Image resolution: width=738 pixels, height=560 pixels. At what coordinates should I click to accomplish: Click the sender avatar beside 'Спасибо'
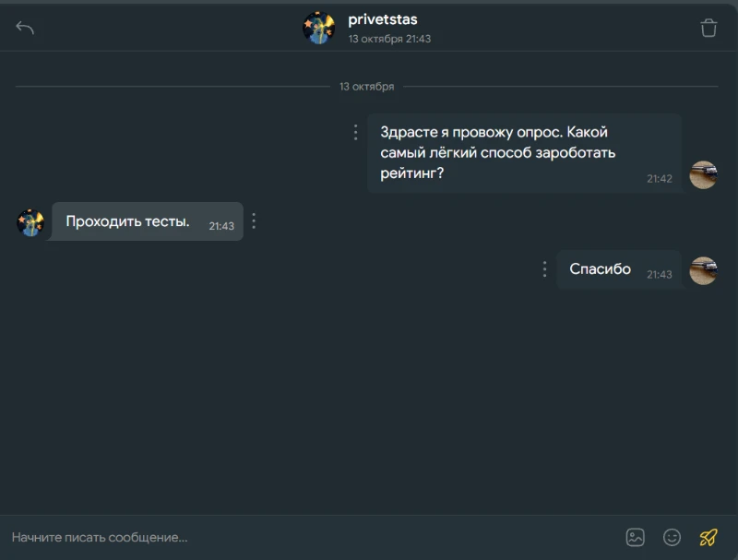pyautogui.click(x=703, y=270)
